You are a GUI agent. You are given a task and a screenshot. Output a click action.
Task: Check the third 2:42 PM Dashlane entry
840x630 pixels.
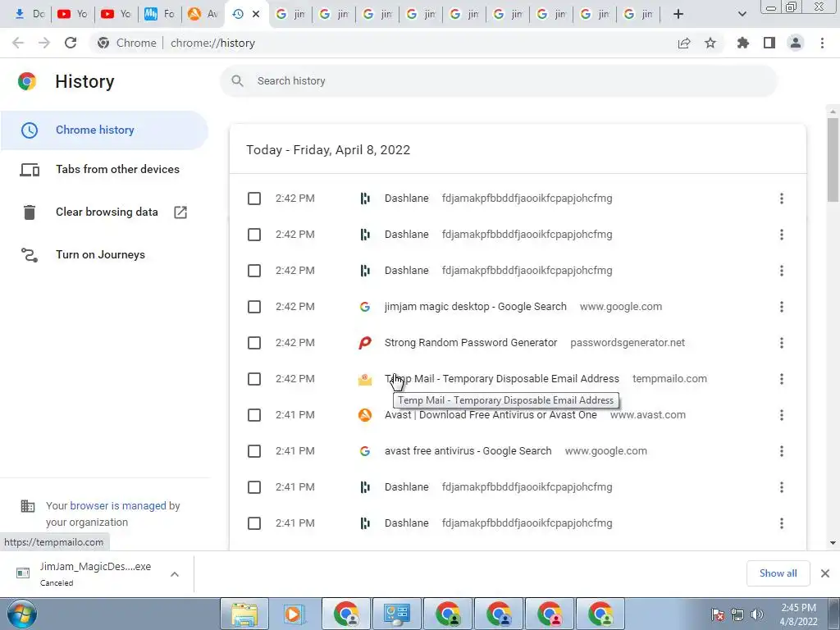pos(254,271)
